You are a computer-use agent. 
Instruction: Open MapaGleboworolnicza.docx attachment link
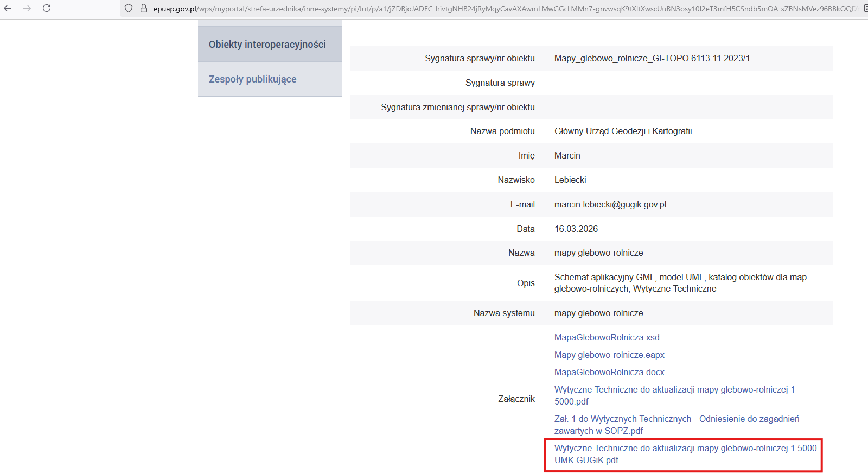coord(609,373)
